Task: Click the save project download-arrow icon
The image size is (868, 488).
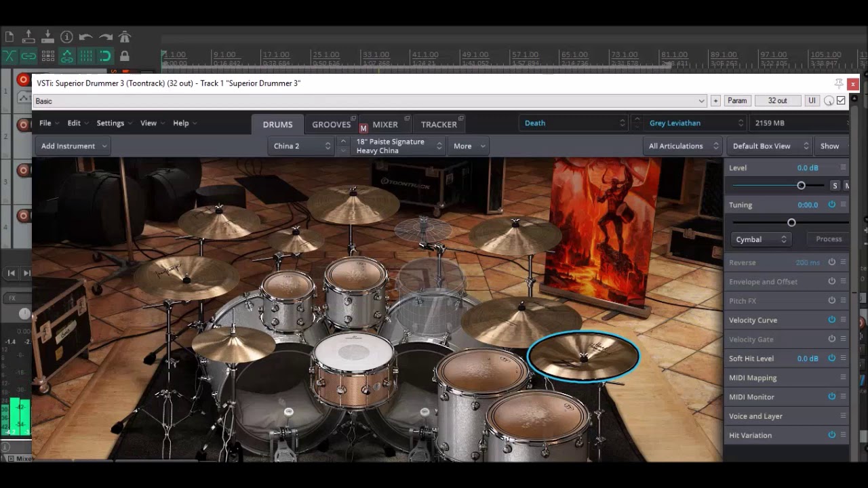Action: (x=47, y=37)
